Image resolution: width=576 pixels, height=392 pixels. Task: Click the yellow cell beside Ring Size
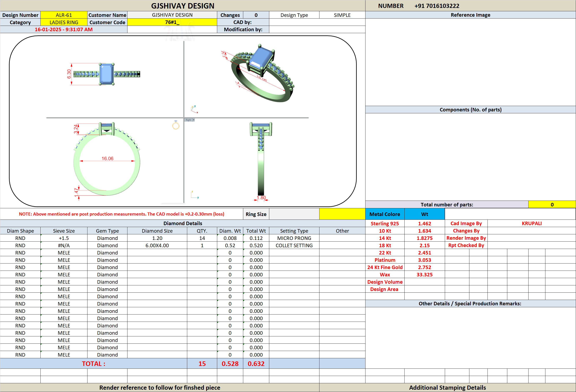pyautogui.click(x=342, y=214)
